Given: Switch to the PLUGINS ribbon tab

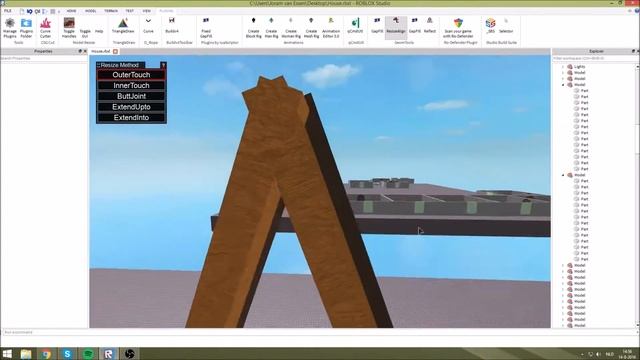Looking at the screenshot, I should (x=166, y=11).
